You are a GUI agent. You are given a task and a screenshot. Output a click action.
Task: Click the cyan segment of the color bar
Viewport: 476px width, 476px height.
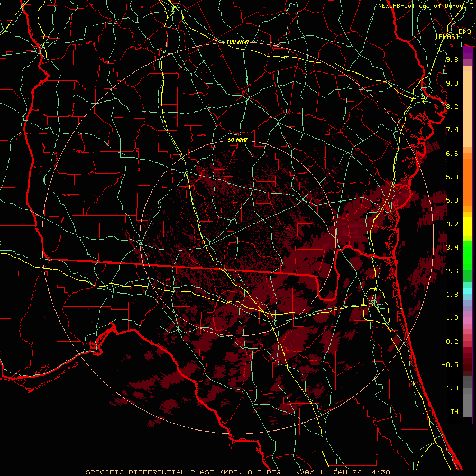467,290
